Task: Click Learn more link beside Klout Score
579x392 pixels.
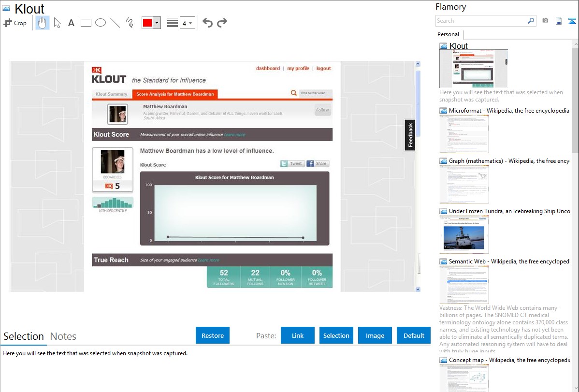Action: click(234, 135)
